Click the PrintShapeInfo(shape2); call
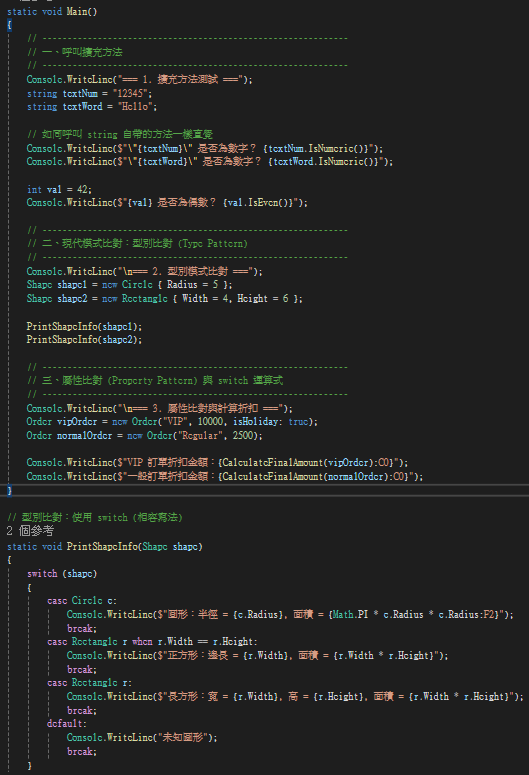The width and height of the screenshot is (529, 775). [x=84, y=340]
